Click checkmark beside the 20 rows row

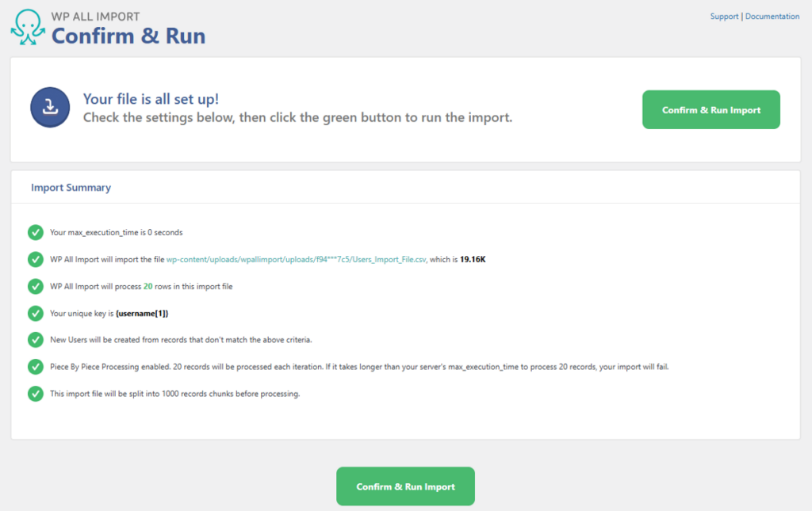tap(35, 286)
